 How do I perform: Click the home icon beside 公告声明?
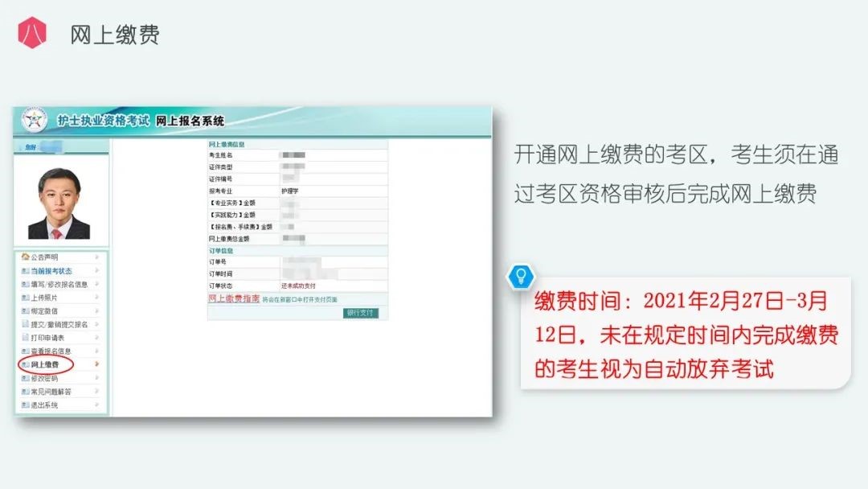point(25,257)
